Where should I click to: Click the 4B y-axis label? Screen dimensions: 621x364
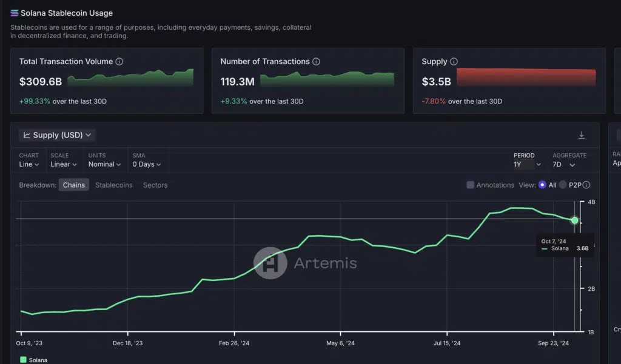(x=591, y=202)
